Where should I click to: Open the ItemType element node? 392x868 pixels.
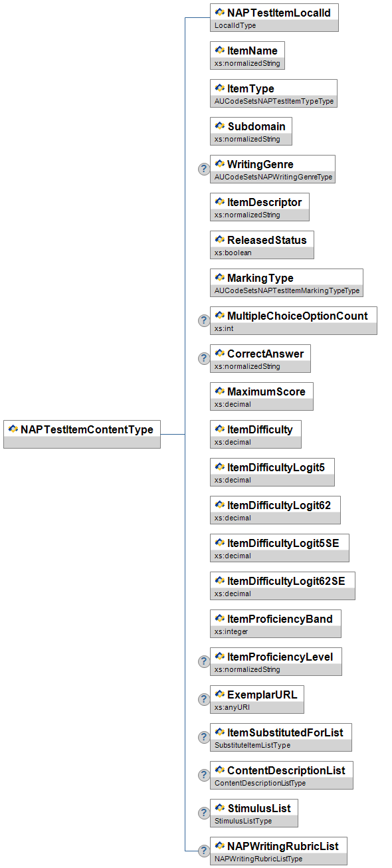pyautogui.click(x=273, y=93)
